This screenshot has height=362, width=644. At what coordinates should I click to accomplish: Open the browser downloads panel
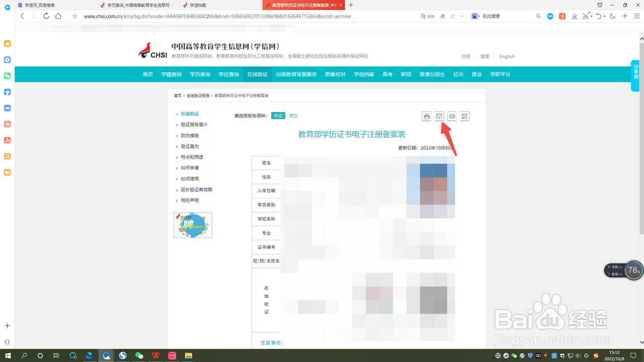point(575,16)
